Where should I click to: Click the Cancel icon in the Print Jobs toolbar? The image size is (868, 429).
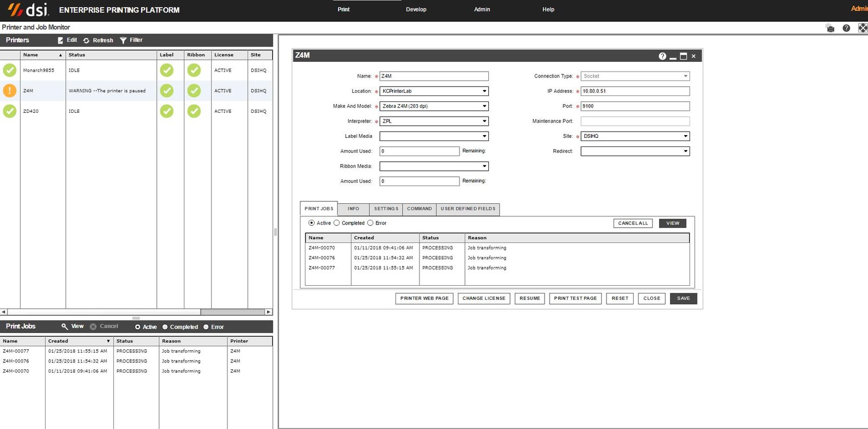(93, 326)
